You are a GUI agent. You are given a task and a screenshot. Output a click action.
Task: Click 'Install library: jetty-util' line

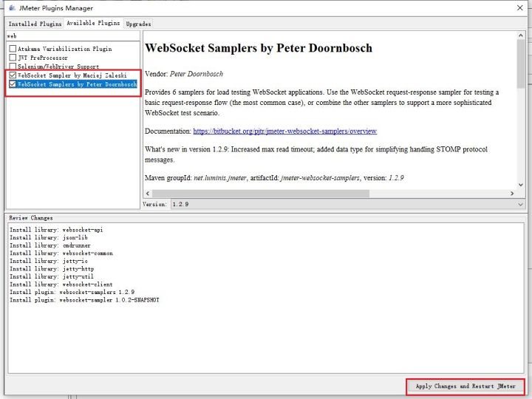click(52, 276)
